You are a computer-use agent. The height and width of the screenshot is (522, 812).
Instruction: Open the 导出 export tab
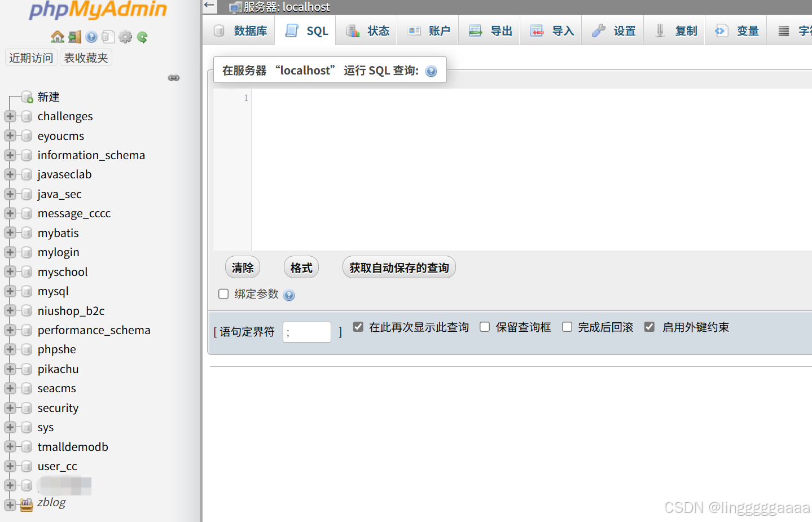490,31
